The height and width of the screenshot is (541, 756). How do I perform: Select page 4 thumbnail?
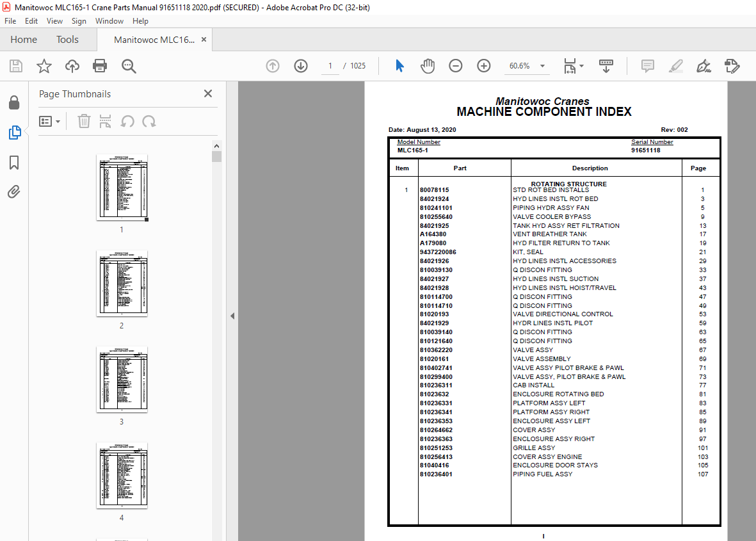click(x=122, y=475)
